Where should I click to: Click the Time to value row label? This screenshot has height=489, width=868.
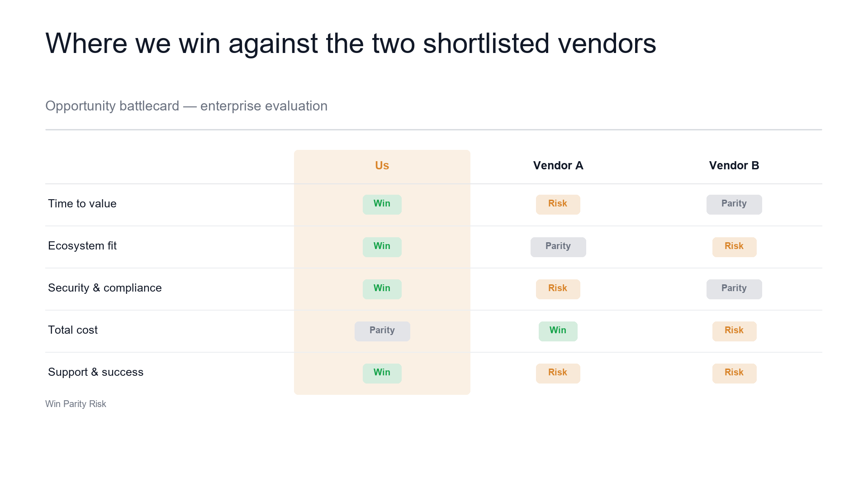[82, 204]
